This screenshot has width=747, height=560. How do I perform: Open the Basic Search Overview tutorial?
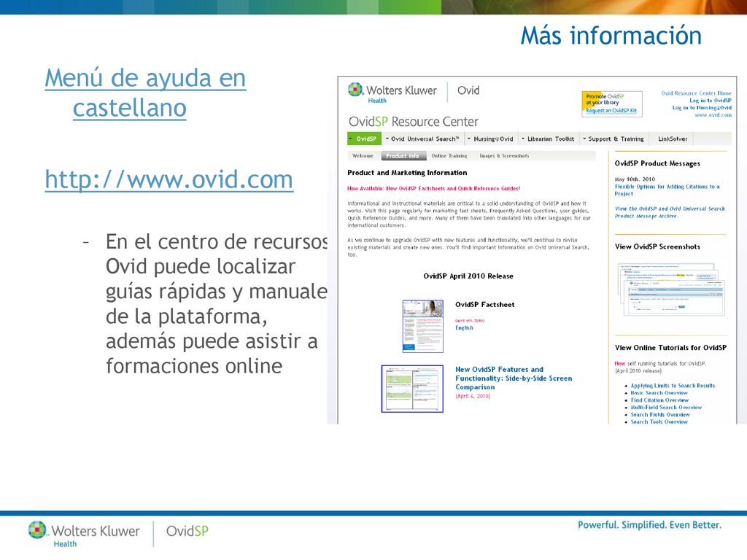tap(659, 393)
